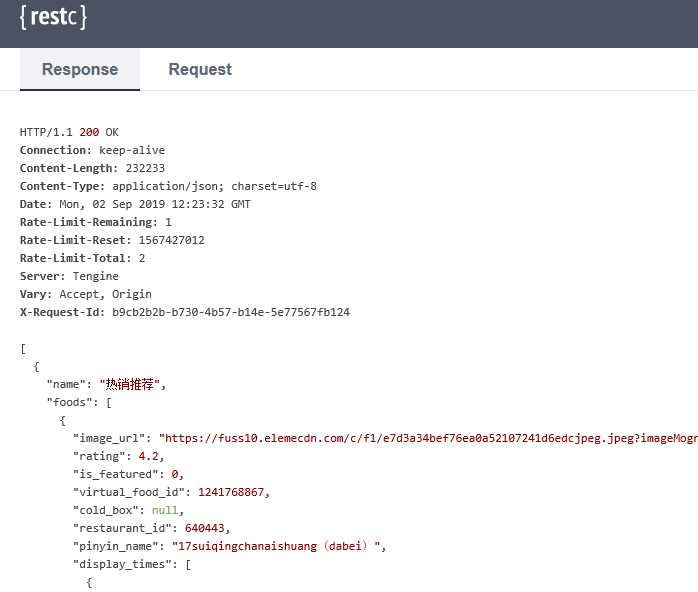The image size is (698, 592).
Task: Click the restc logo
Action: coord(53,17)
